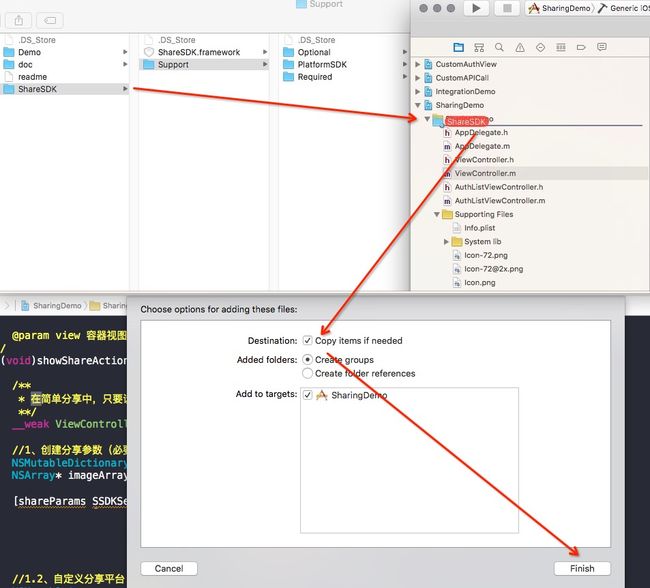The height and width of the screenshot is (588, 650).
Task: Open the Debug navigator icon
Action: 561,47
